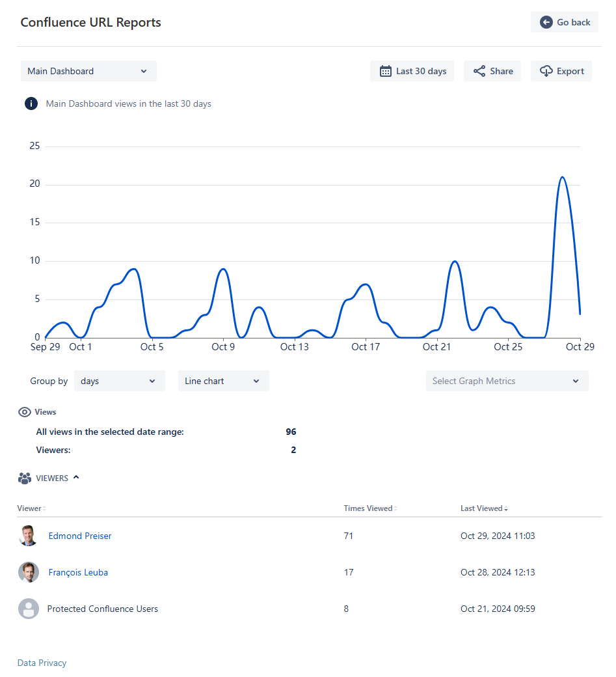Click the info icon beside views description

31,104
